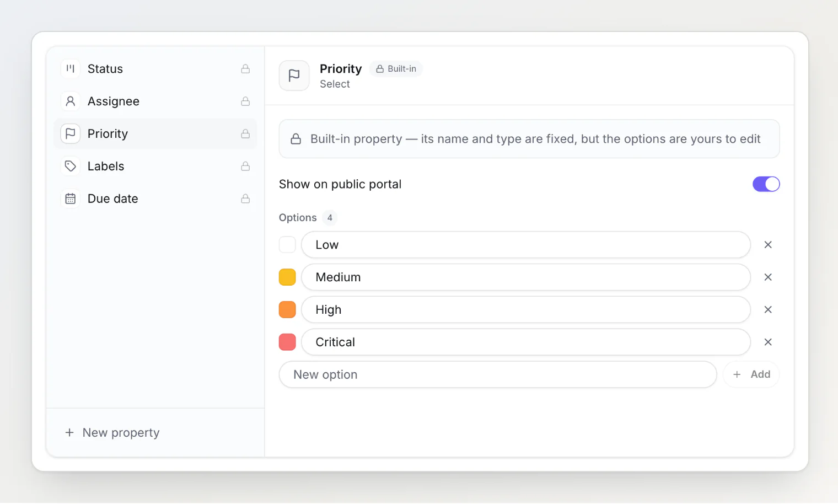Edit the Low option name field
Screen dimensions: 838x504
(526, 245)
